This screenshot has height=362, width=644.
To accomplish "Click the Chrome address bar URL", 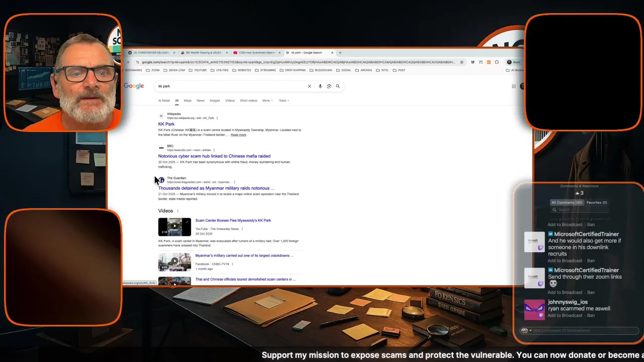I will tap(298, 62).
